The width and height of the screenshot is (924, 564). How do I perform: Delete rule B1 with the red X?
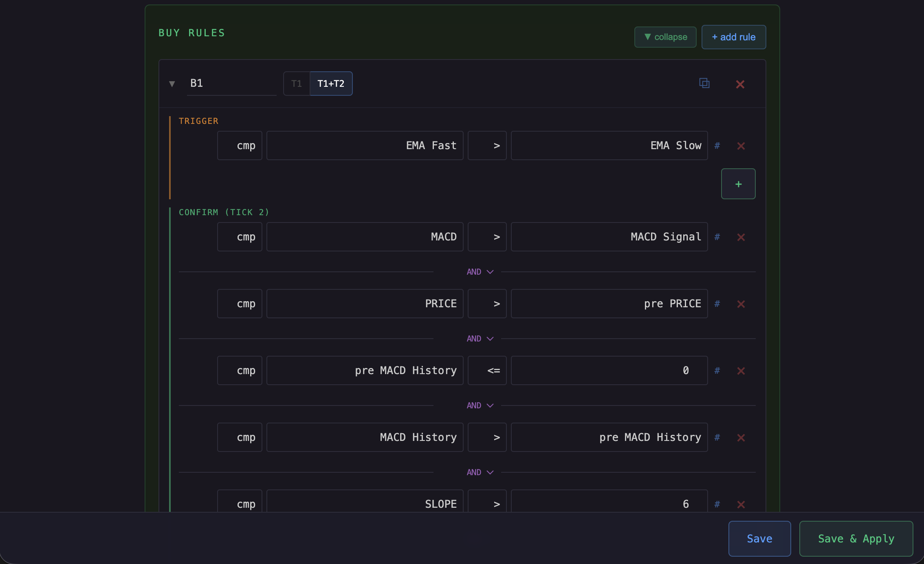point(740,84)
